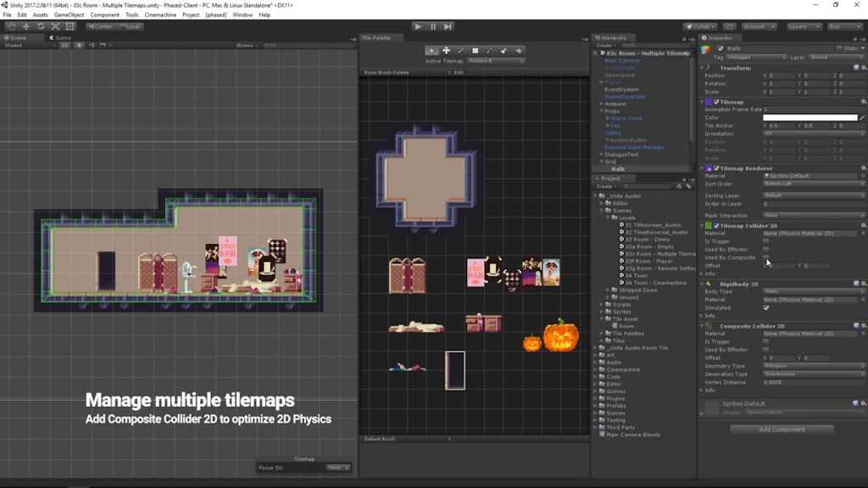
Task: Enable Used By Composite checkbox
Action: point(765,258)
